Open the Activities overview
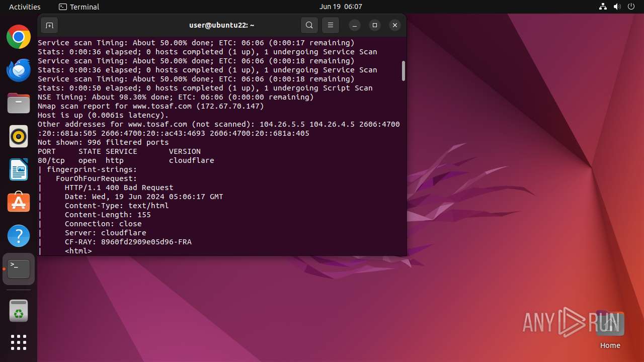Screen dimensions: 644x362 [25, 7]
